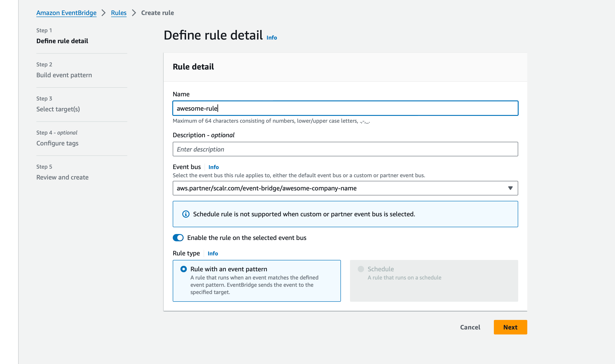
Task: Click Info link beside Define rule detail
Action: click(272, 37)
